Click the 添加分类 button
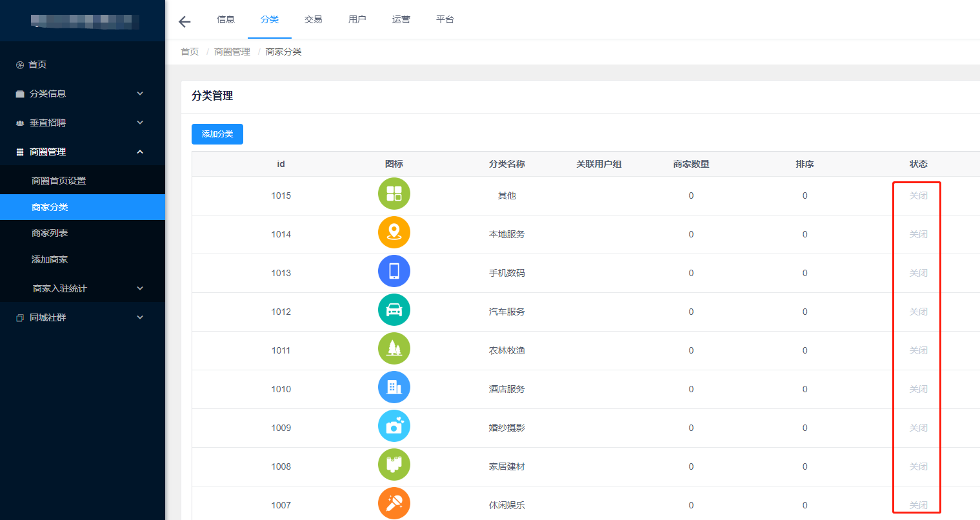The width and height of the screenshot is (980, 520). (x=217, y=134)
